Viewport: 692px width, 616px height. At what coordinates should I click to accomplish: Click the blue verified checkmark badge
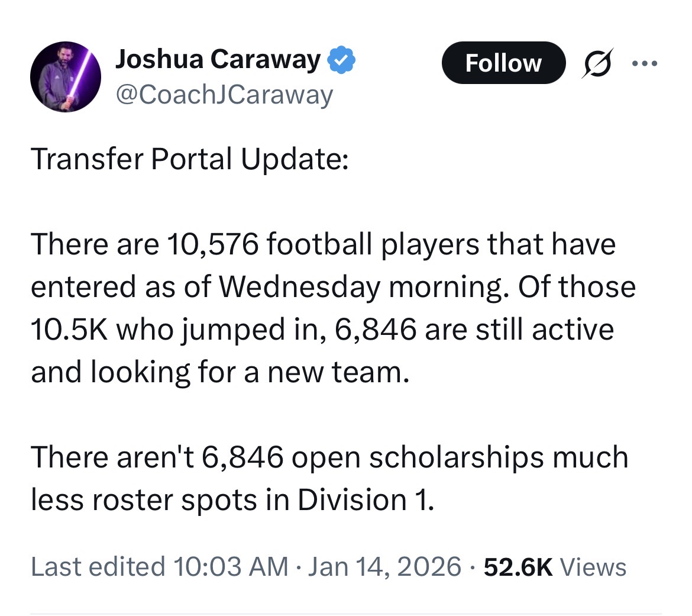(x=341, y=59)
